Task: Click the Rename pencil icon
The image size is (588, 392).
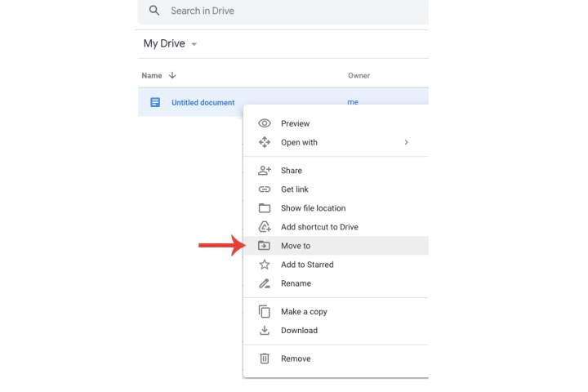Action: click(265, 283)
